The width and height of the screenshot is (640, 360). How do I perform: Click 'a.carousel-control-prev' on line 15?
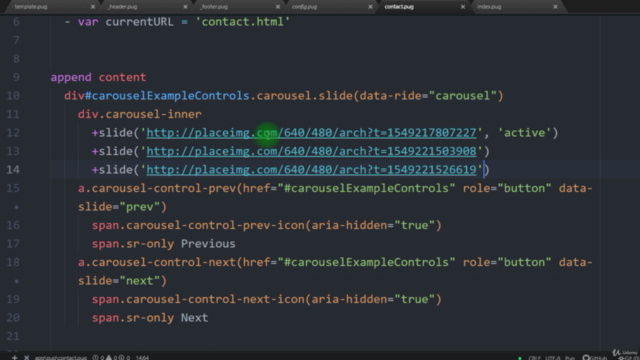point(157,188)
